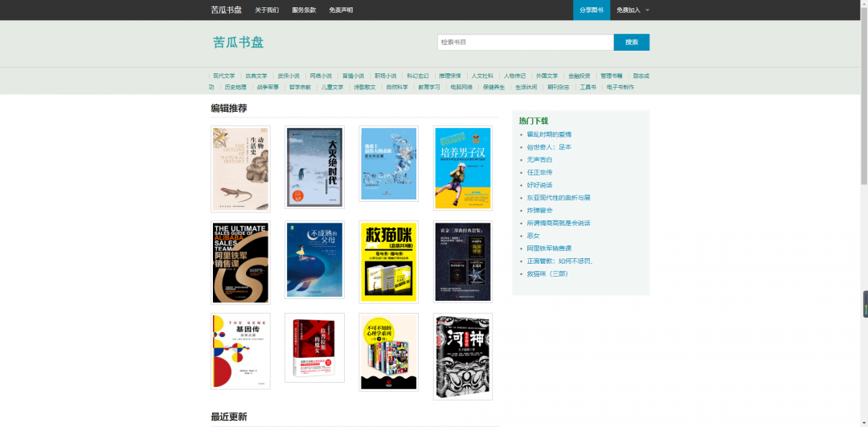
Task: Browse the 武侠小说 category link
Action: click(x=289, y=76)
